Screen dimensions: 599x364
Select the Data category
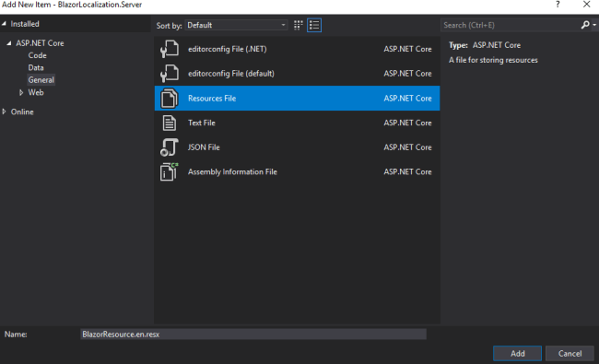click(36, 67)
